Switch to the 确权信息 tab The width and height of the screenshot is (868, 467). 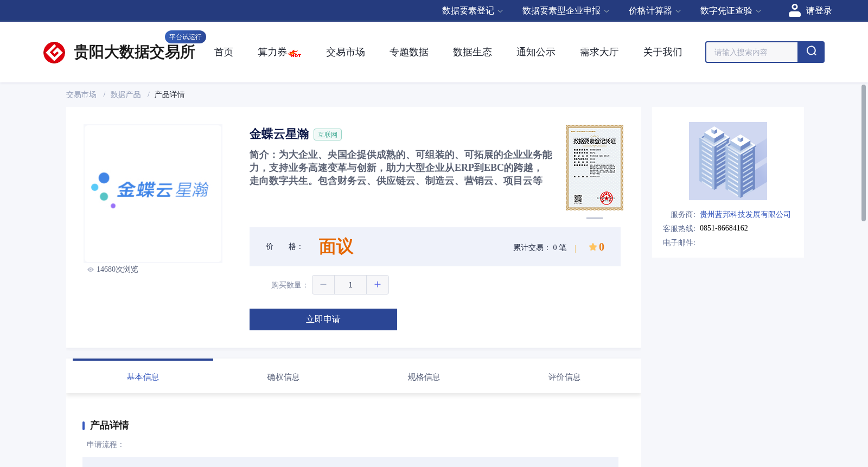point(283,376)
